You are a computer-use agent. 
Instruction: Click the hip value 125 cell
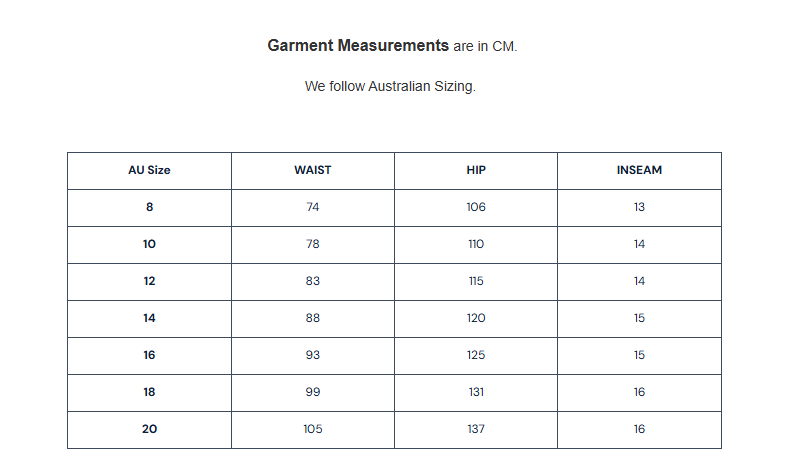click(x=476, y=355)
